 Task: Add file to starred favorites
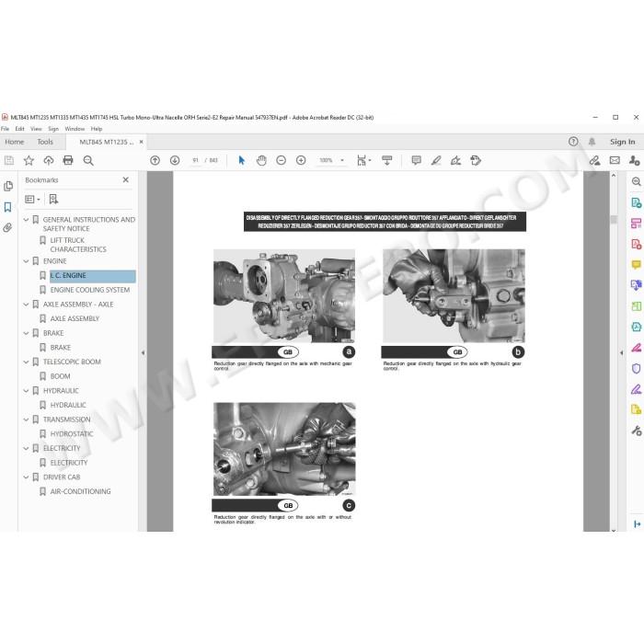point(29,161)
